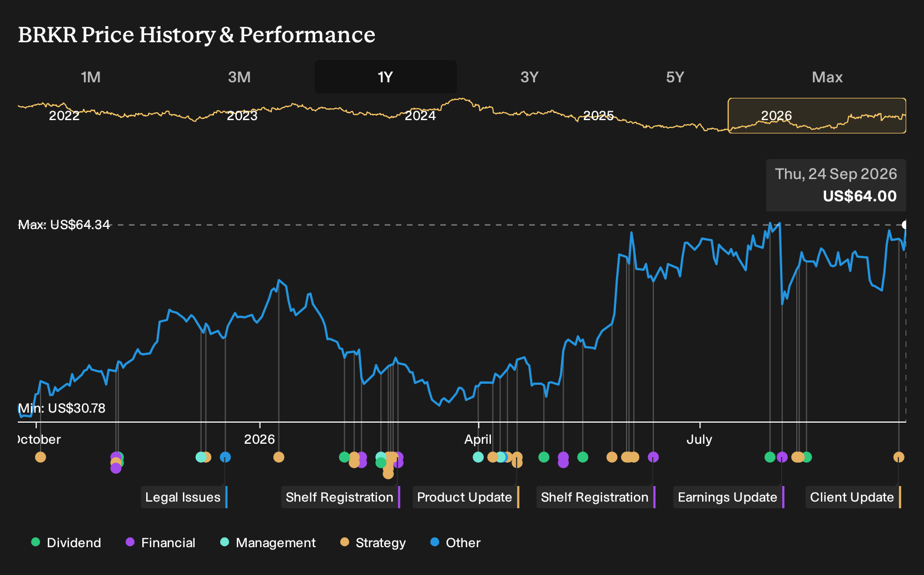Open the Product Update event label
Image resolution: width=924 pixels, height=575 pixels.
466,497
